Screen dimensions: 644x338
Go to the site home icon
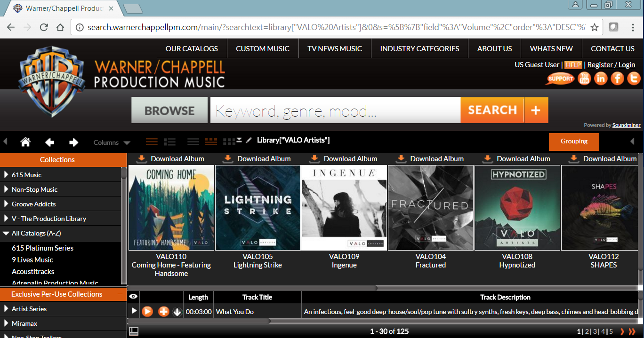pyautogui.click(x=25, y=142)
